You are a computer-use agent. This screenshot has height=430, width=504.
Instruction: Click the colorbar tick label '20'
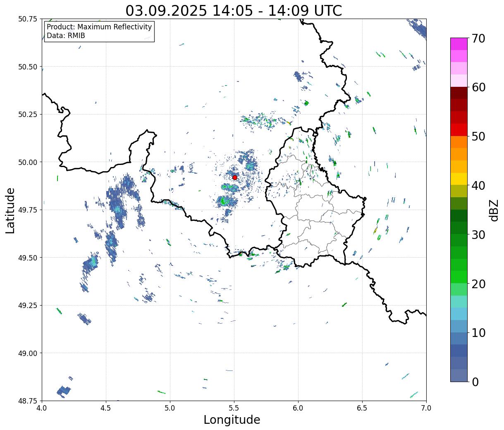478,284
